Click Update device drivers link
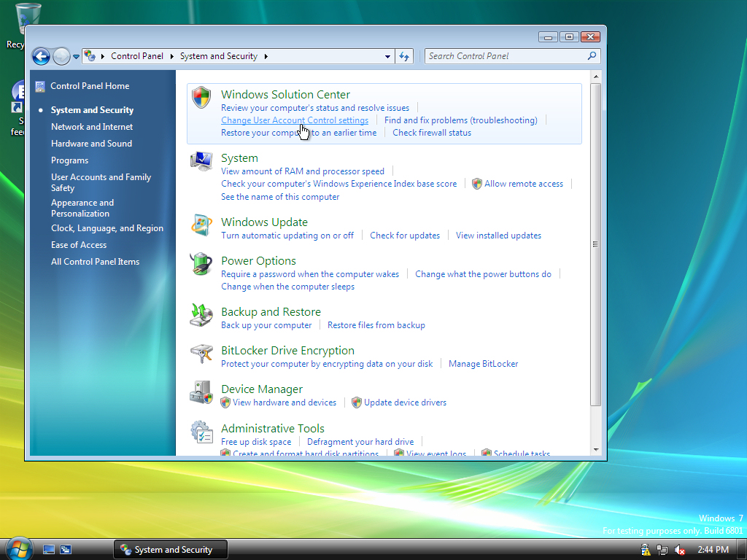747x560 pixels. point(405,402)
